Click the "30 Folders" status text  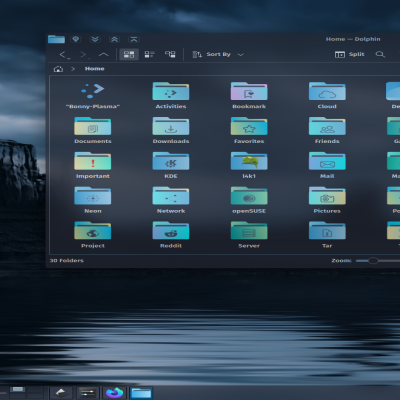pos(67,260)
